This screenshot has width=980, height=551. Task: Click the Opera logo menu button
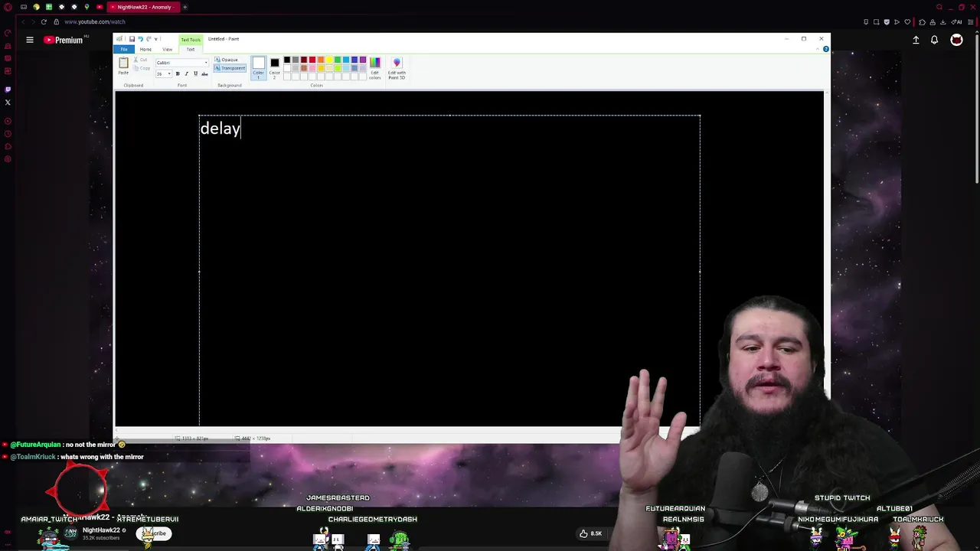point(8,7)
